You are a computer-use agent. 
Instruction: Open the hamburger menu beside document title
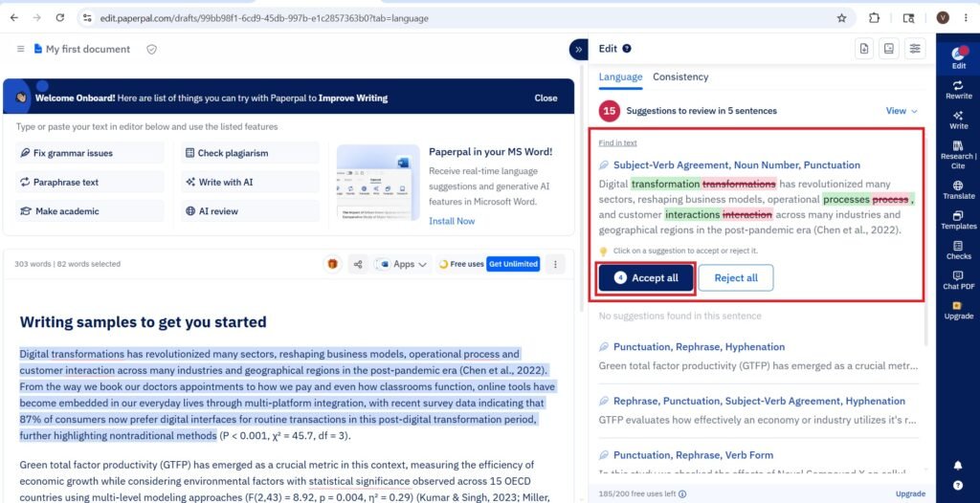pos(21,49)
